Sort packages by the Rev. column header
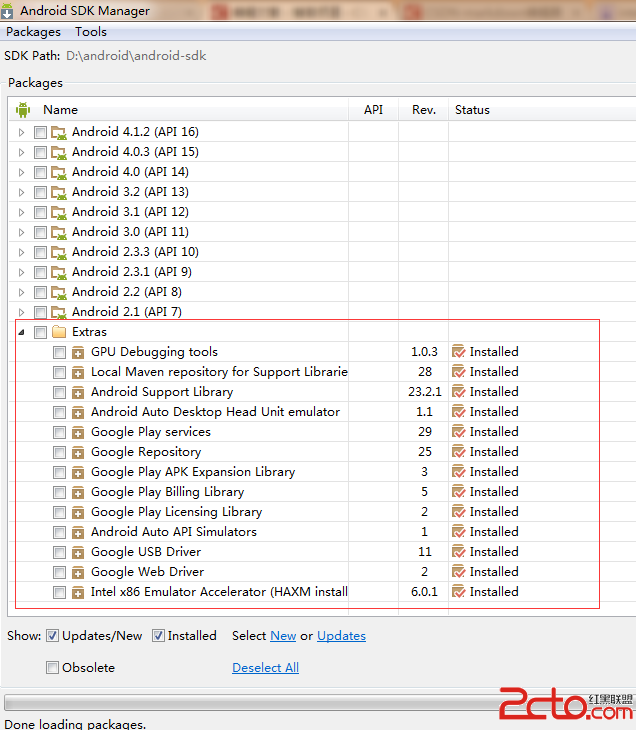Viewport: 636px width, 730px height. [423, 110]
